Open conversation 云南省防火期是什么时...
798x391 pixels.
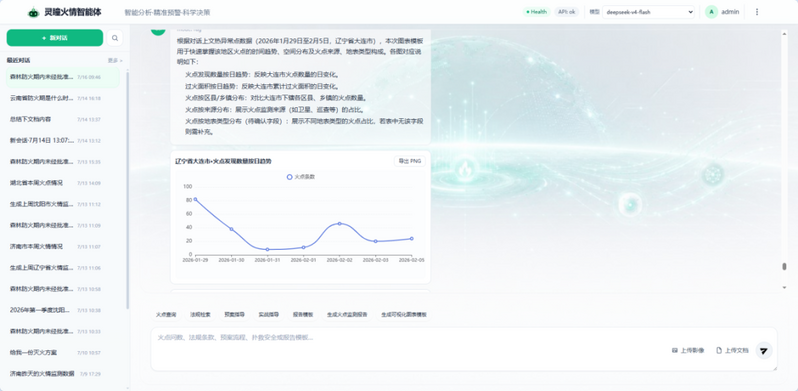tap(63, 98)
